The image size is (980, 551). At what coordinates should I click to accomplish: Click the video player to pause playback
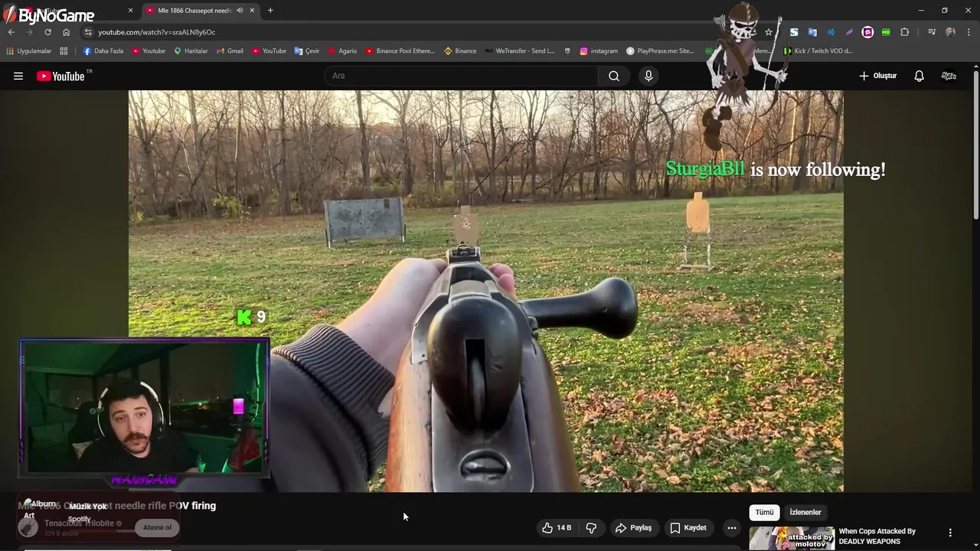click(x=485, y=291)
